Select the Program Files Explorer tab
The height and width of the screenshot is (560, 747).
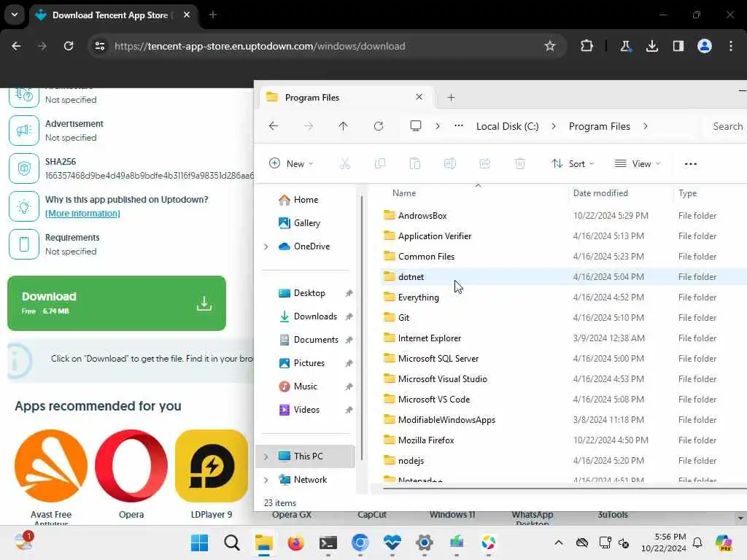[345, 98]
